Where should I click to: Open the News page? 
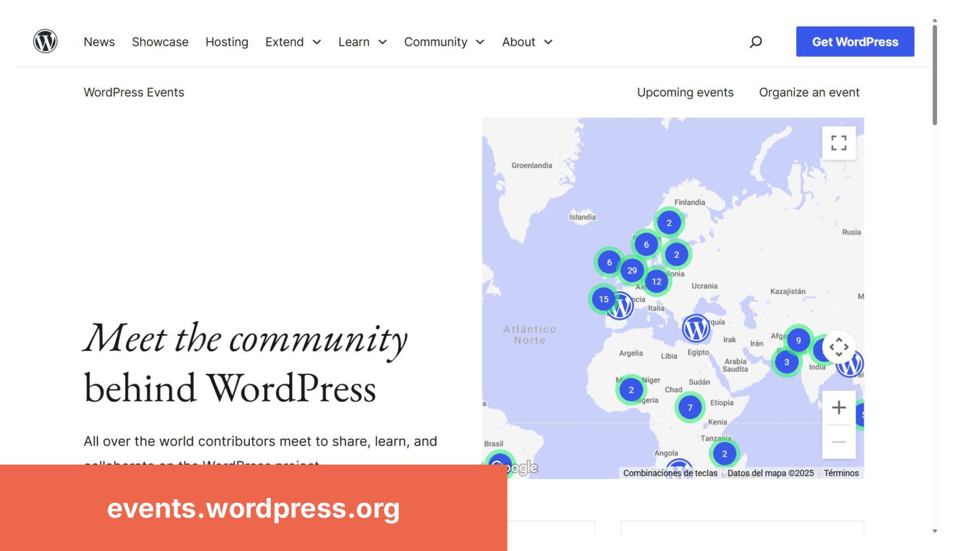(x=99, y=41)
